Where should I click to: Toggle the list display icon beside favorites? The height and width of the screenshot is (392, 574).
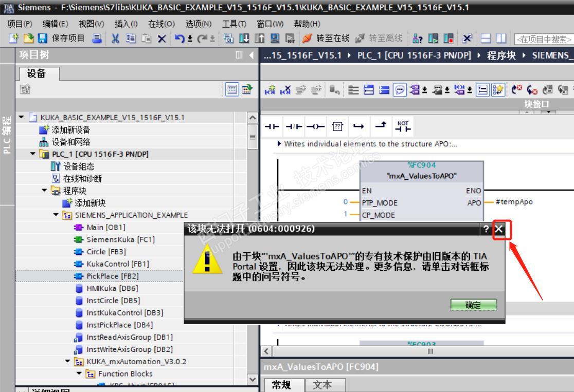point(482,89)
